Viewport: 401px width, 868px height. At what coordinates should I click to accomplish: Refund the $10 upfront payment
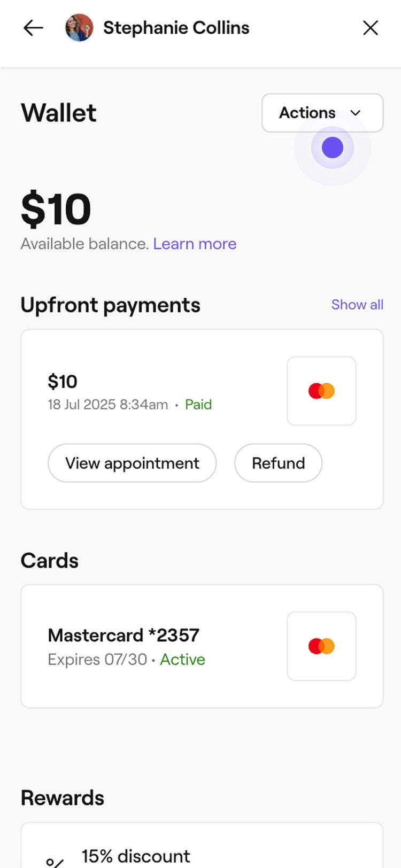[278, 463]
